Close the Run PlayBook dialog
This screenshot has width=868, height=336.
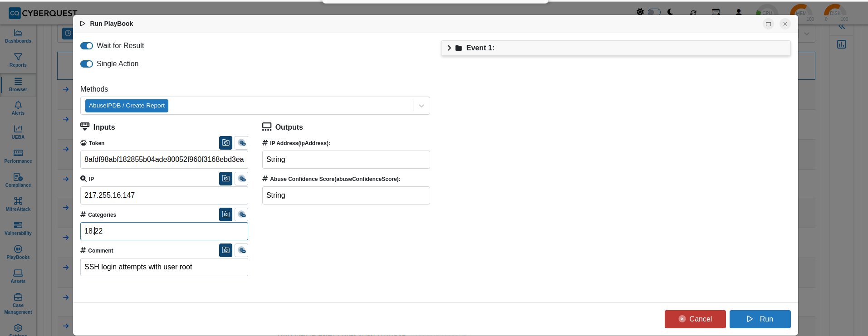click(x=785, y=24)
